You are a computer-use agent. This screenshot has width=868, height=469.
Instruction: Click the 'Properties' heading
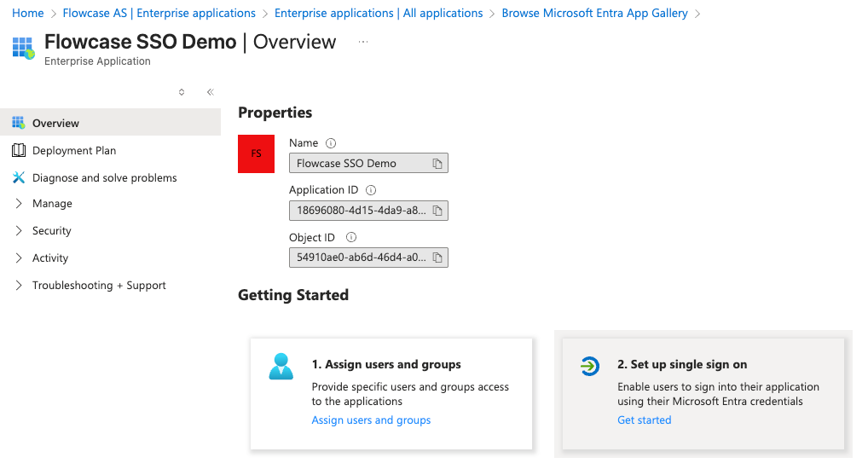pyautogui.click(x=275, y=113)
